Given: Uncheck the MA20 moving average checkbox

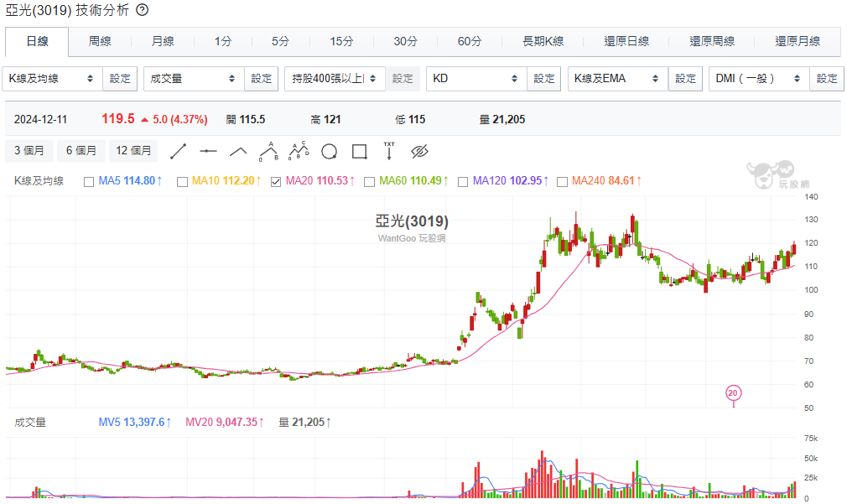Looking at the screenshot, I should 276,180.
